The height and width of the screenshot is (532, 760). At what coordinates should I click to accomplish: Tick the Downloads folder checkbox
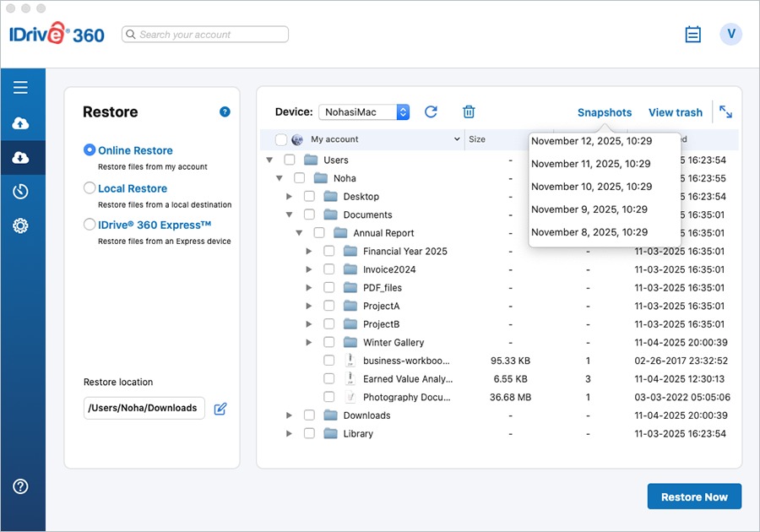point(309,415)
